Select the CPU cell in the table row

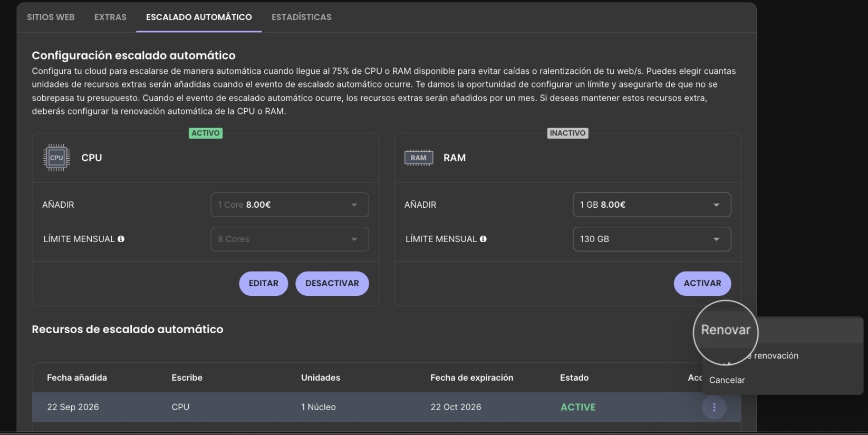pos(180,407)
